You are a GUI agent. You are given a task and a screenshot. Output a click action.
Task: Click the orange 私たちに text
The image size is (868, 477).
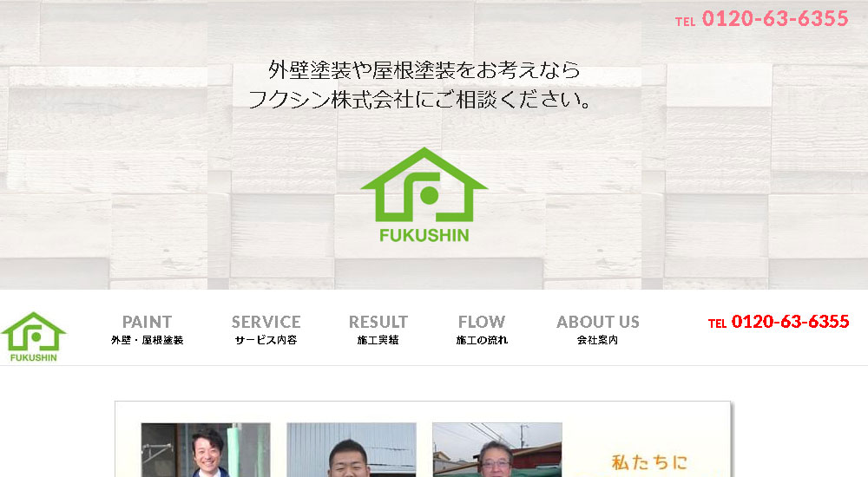[649, 462]
